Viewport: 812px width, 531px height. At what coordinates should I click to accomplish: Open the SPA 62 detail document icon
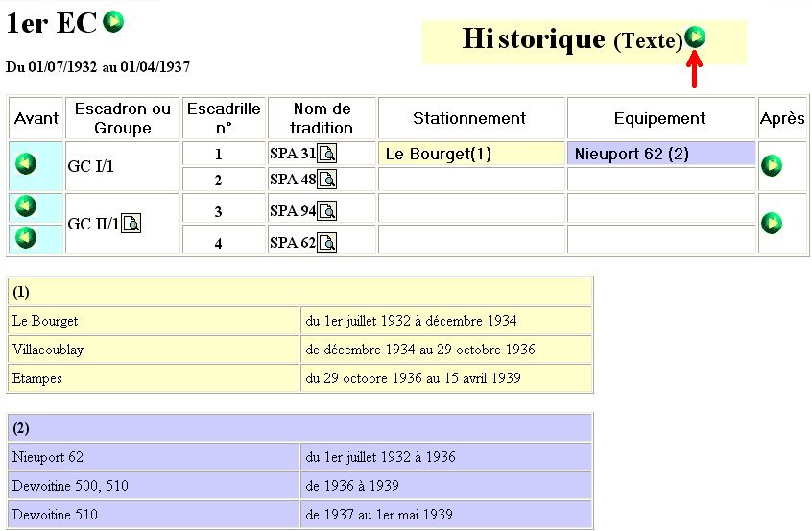point(326,242)
